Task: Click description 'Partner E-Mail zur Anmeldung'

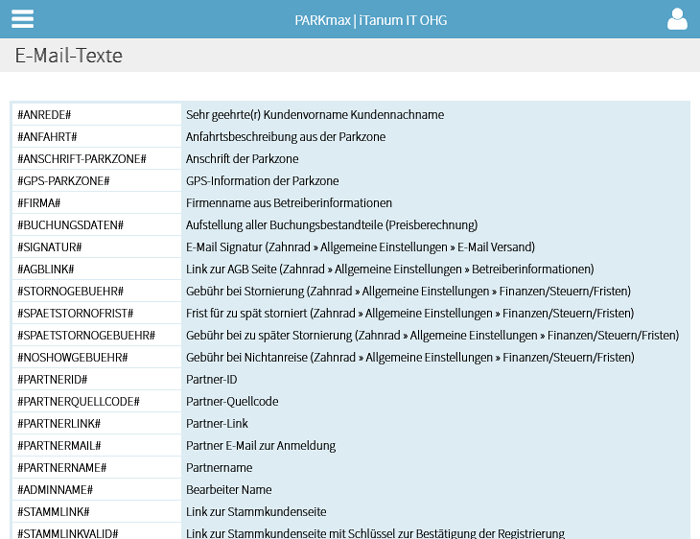Action: pos(261,446)
